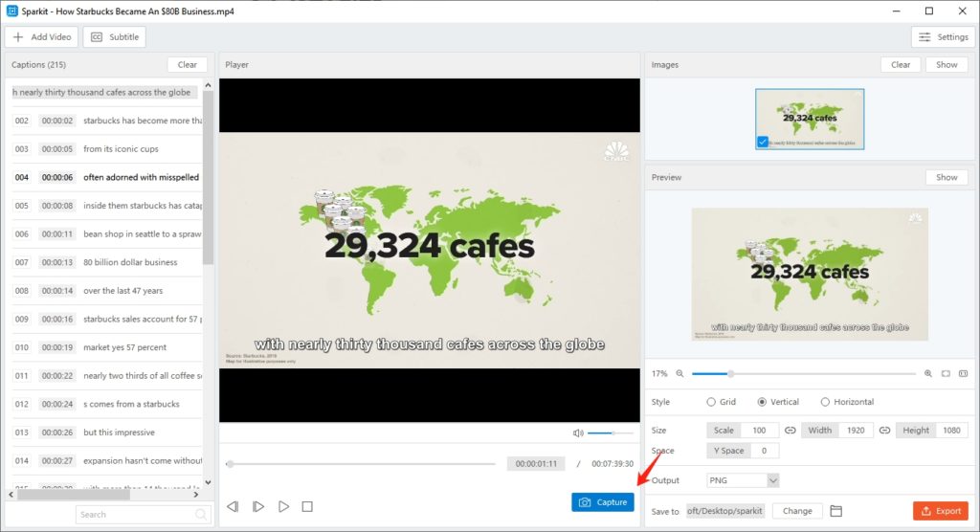The width and height of the screenshot is (980, 532).
Task: Change the save location
Action: point(797,511)
